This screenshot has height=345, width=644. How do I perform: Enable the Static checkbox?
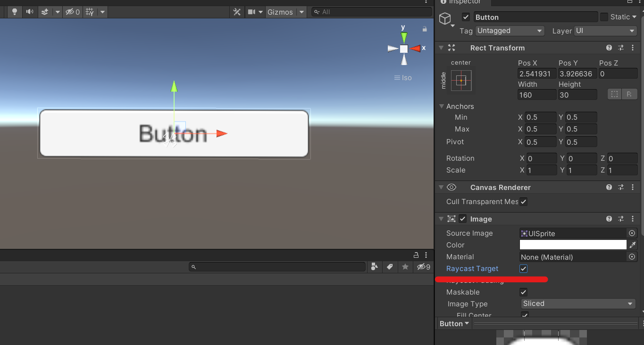(604, 17)
